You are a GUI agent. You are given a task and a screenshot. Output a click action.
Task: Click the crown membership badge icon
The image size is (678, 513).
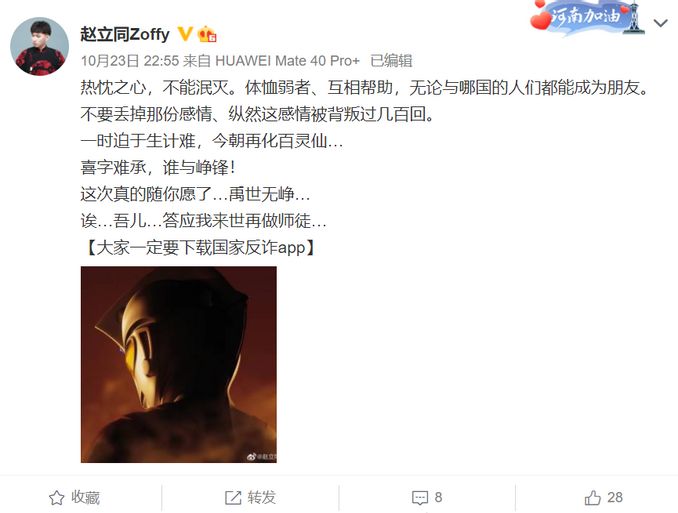click(207, 34)
